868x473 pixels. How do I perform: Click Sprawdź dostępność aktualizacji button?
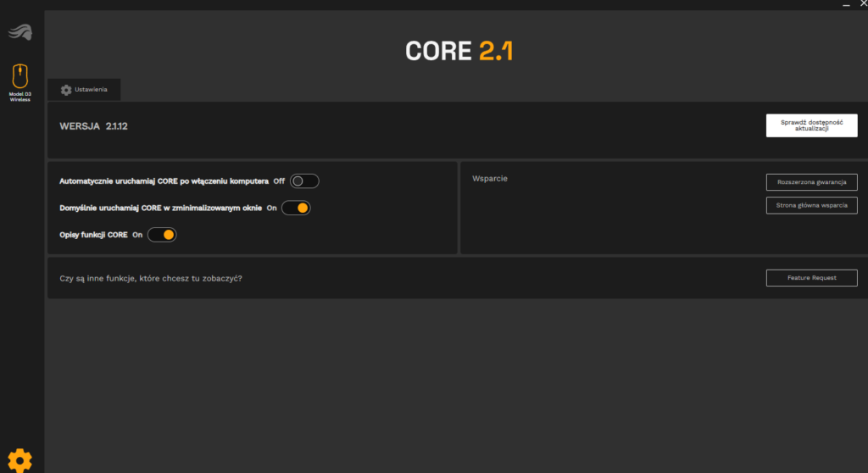[x=811, y=125]
